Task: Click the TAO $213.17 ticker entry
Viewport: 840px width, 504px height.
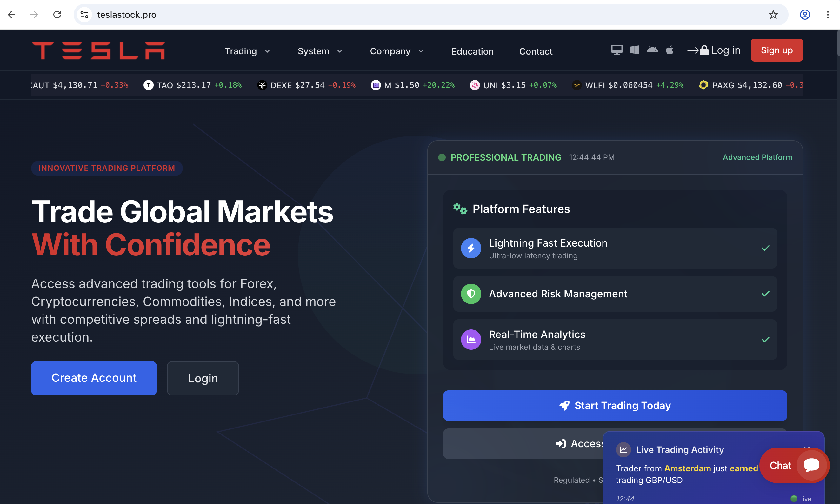Action: click(x=193, y=85)
